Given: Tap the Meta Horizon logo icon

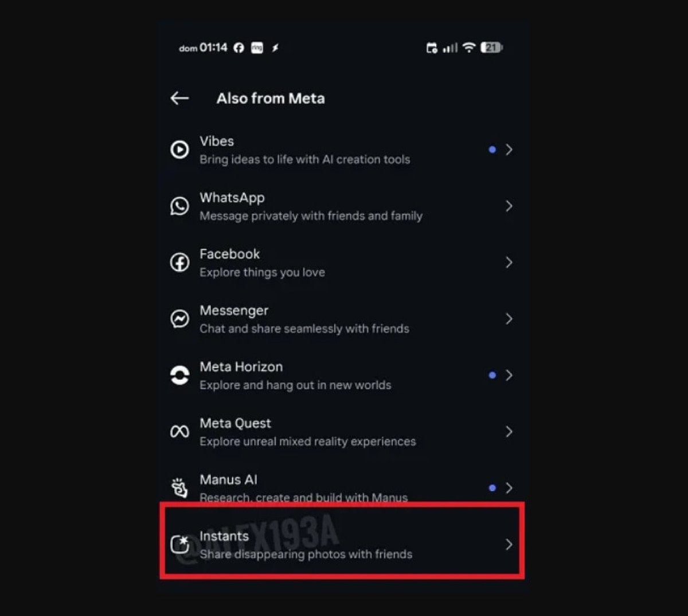Looking at the screenshot, I should click(x=179, y=375).
